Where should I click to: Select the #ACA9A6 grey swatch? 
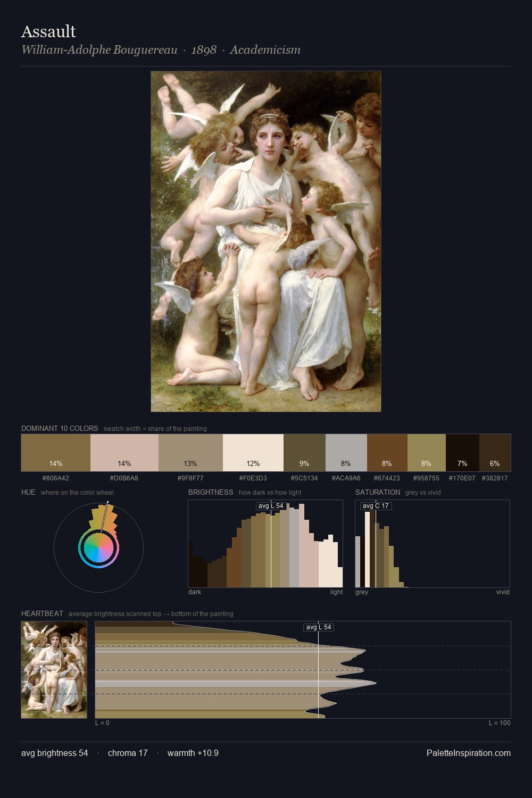[346, 453]
